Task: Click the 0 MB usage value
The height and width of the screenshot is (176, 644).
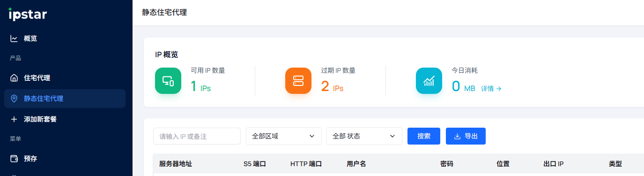Action: [x=463, y=86]
